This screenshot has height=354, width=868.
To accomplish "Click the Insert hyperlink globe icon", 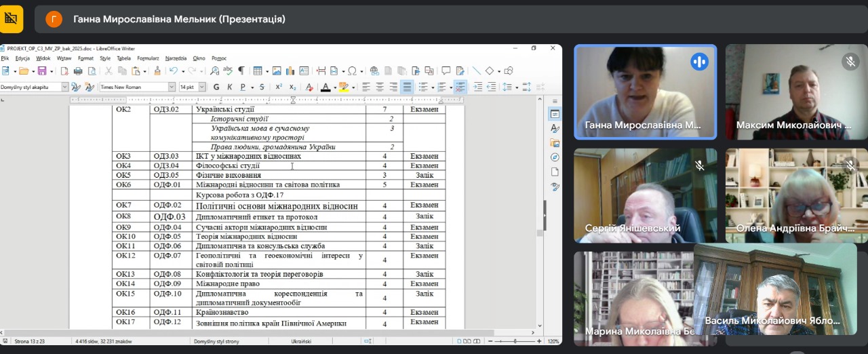I will coord(374,71).
